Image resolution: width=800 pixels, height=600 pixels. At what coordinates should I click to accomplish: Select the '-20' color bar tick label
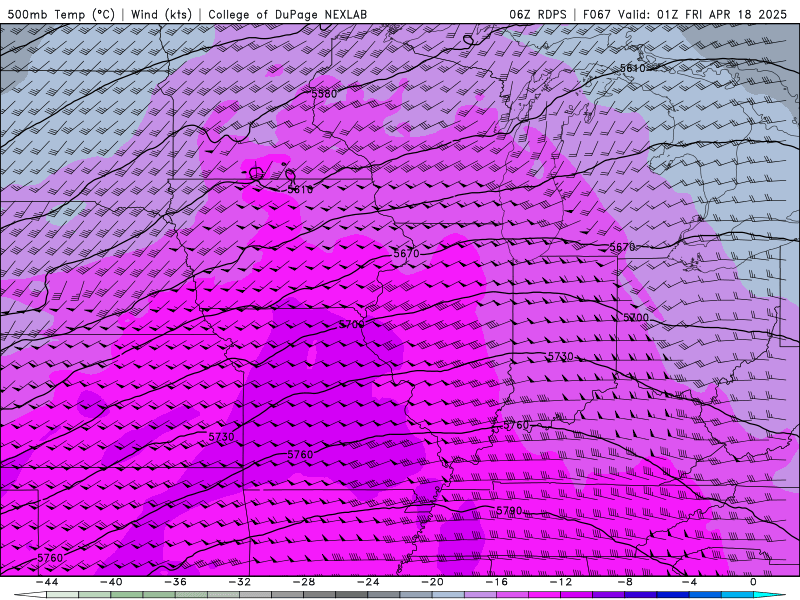tap(433, 582)
